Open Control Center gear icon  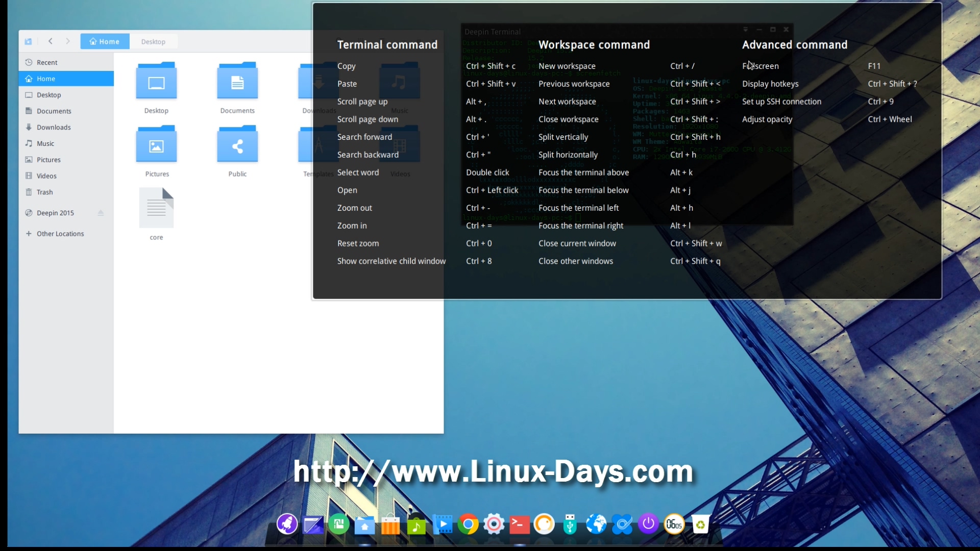point(494,524)
